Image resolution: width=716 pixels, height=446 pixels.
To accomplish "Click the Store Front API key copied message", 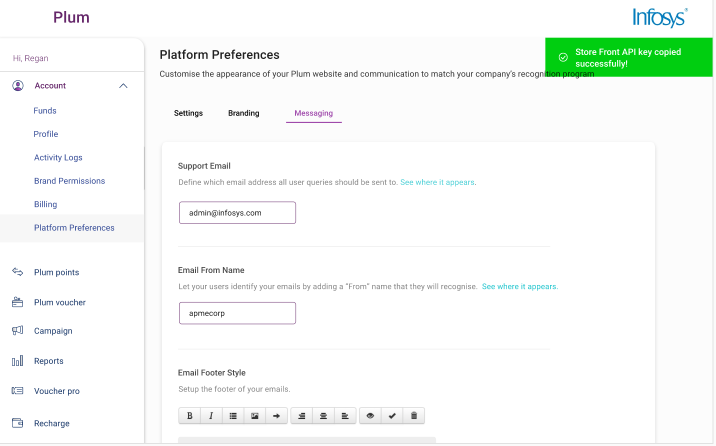I will pyautogui.click(x=628, y=58).
